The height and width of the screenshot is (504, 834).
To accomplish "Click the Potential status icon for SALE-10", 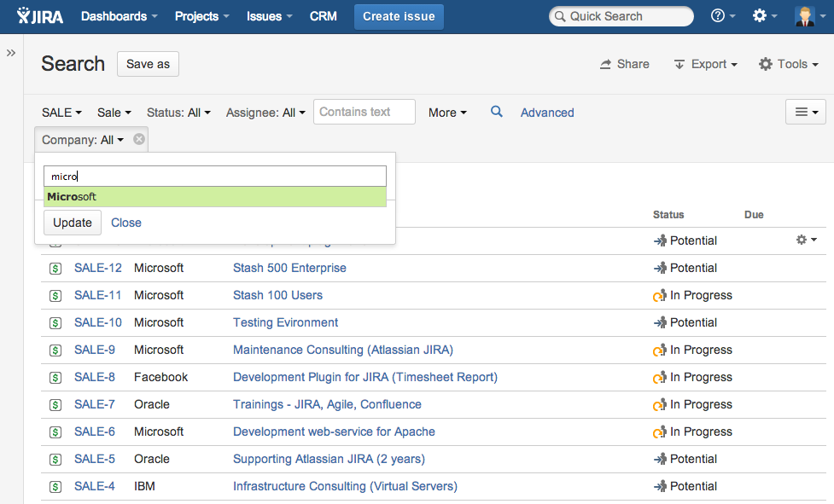I will (x=660, y=322).
